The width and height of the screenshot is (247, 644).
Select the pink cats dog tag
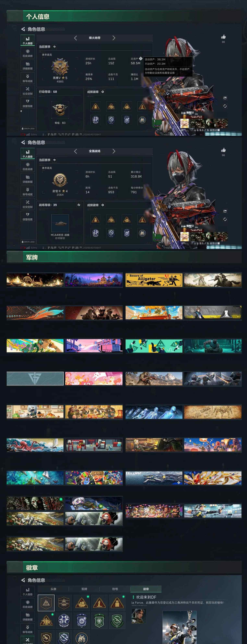pyautogui.click(x=94, y=379)
